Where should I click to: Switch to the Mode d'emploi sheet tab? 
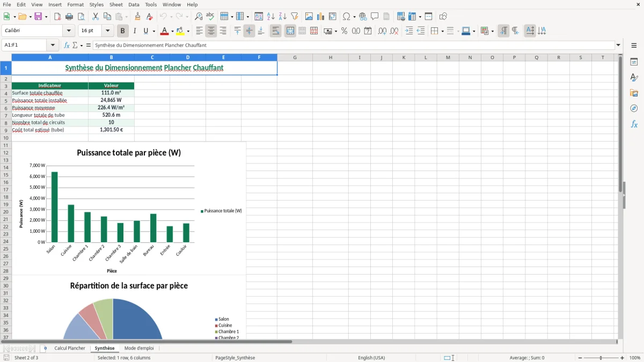(x=139, y=348)
